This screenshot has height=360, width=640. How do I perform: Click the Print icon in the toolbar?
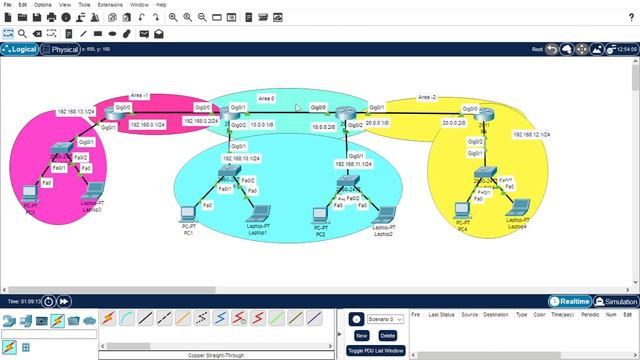(x=51, y=18)
